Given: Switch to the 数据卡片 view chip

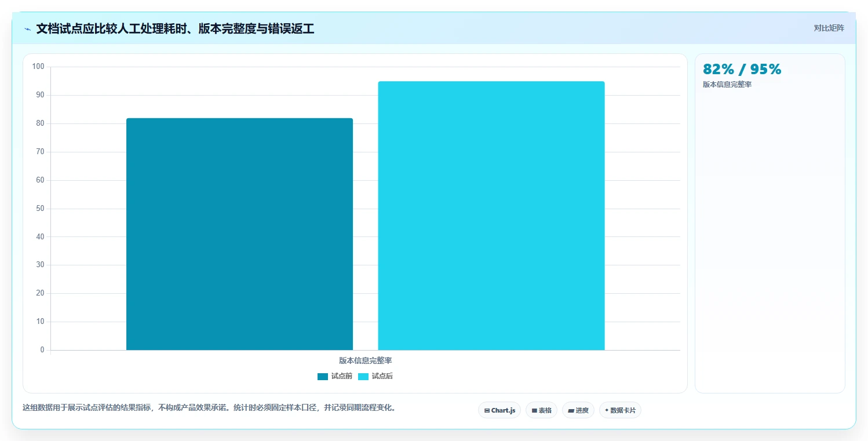Looking at the screenshot, I should 620,410.
